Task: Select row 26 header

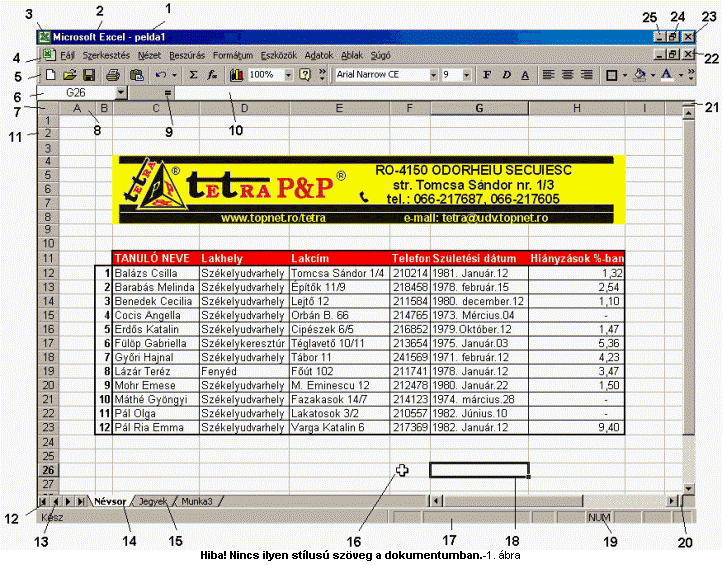Action: 48,470
